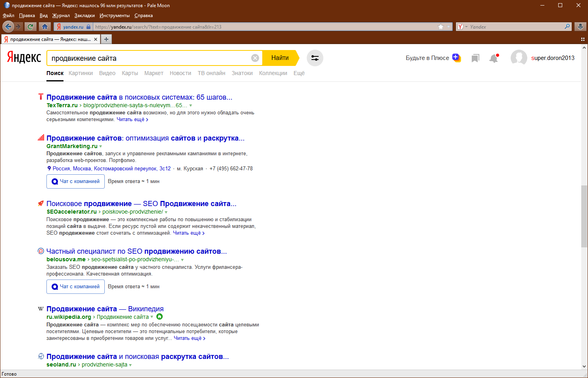
Task: Open the super.doron2013 account name
Action: 553,58
